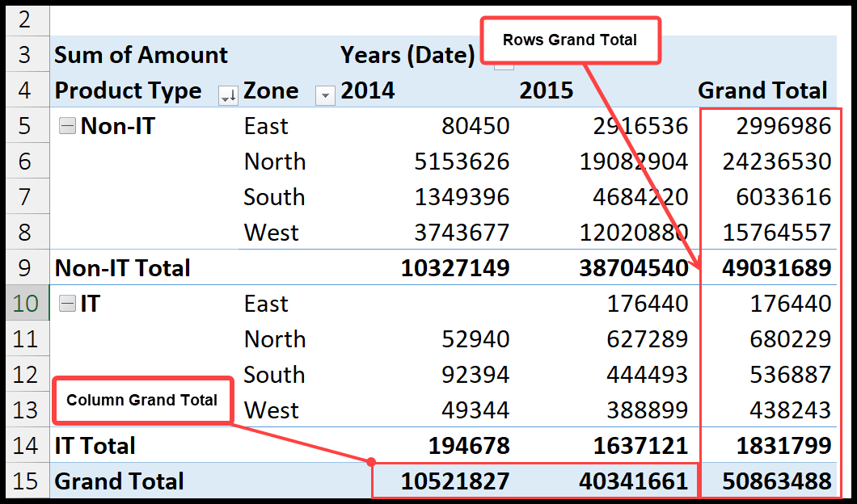The height and width of the screenshot is (504, 857).
Task: Select the North zone cell under IT
Action: tap(274, 338)
